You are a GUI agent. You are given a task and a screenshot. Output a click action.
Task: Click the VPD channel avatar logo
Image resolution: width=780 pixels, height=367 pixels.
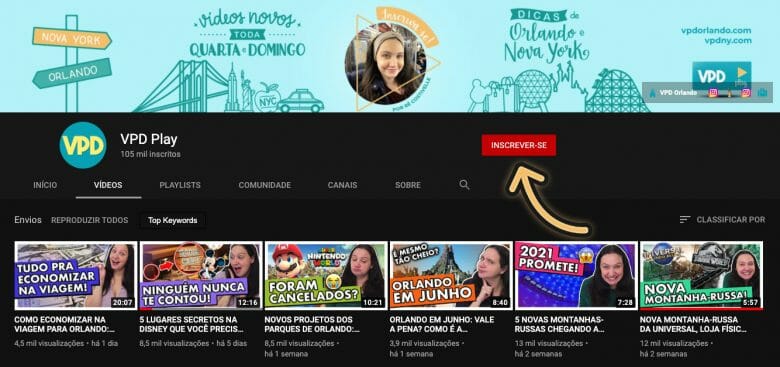tap(83, 145)
